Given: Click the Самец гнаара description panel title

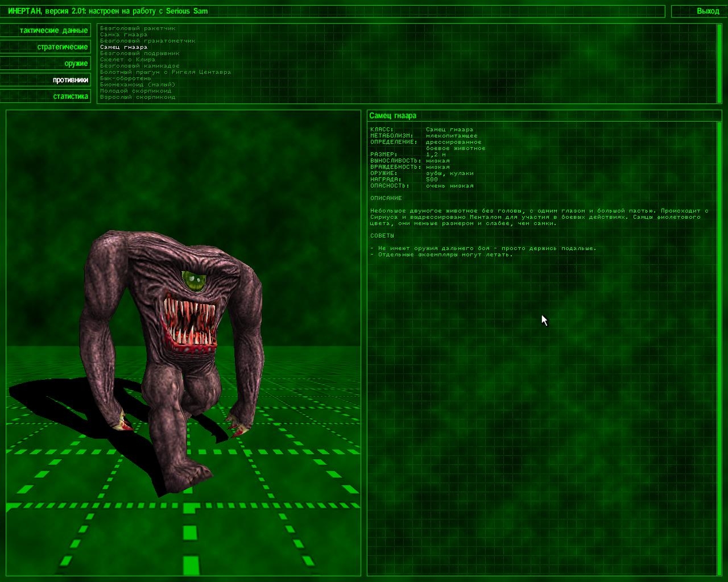Looking at the screenshot, I should pyautogui.click(x=392, y=115).
